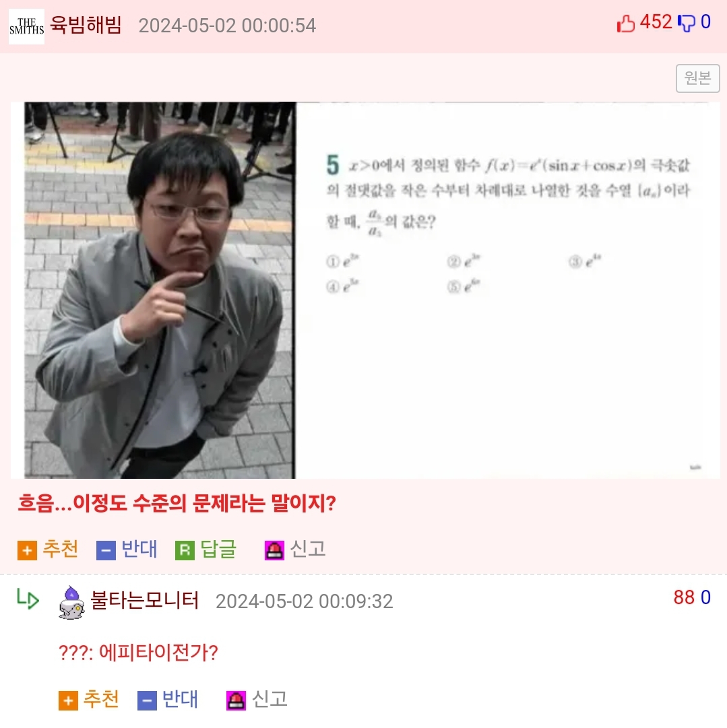Open the 원본 original image button
The width and height of the screenshot is (727, 728).
pos(698,78)
